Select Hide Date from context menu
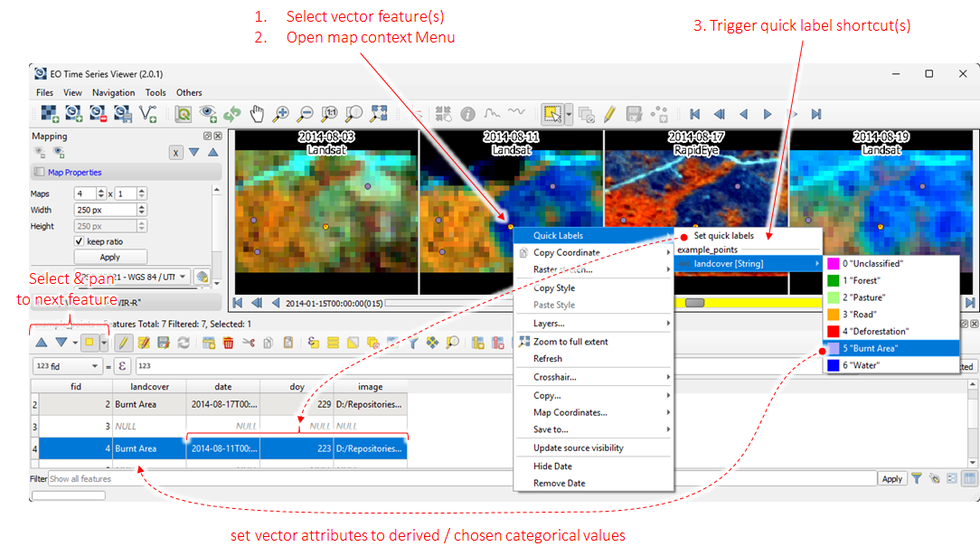This screenshot has width=980, height=556. 594,466
